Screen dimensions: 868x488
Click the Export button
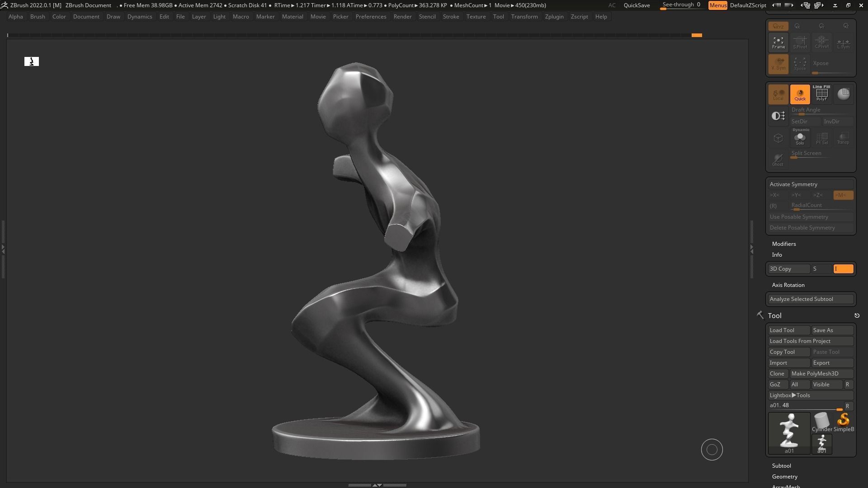coord(832,363)
